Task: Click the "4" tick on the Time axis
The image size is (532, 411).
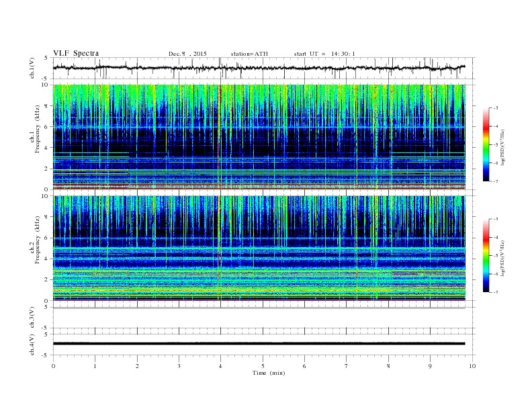Action: [x=220, y=366]
